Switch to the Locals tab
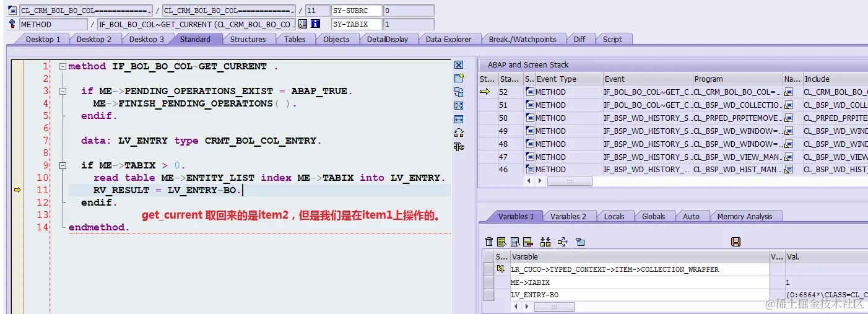Screen dimensions: 868x314 click(x=614, y=216)
